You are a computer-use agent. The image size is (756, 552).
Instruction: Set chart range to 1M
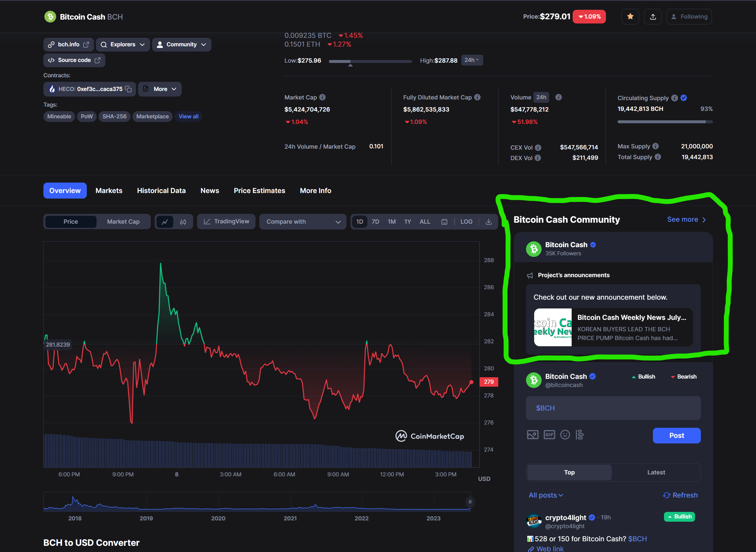pos(392,222)
